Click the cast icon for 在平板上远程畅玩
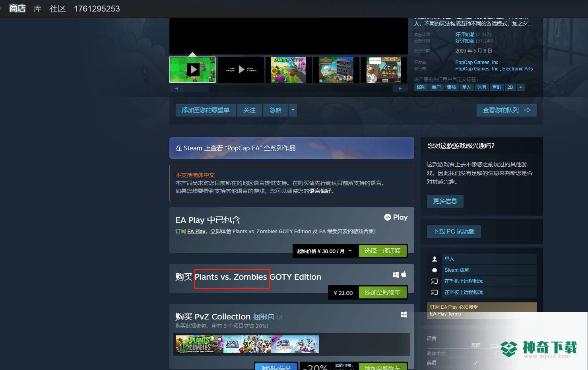 coord(435,292)
